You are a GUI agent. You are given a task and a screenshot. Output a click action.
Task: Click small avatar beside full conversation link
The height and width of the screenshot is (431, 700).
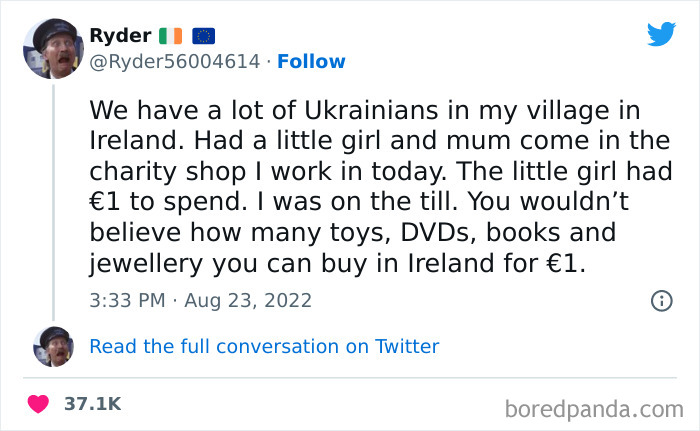coord(54,346)
